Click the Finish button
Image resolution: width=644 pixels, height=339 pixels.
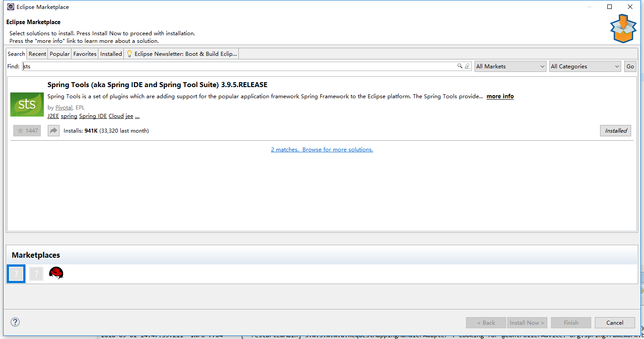click(571, 322)
